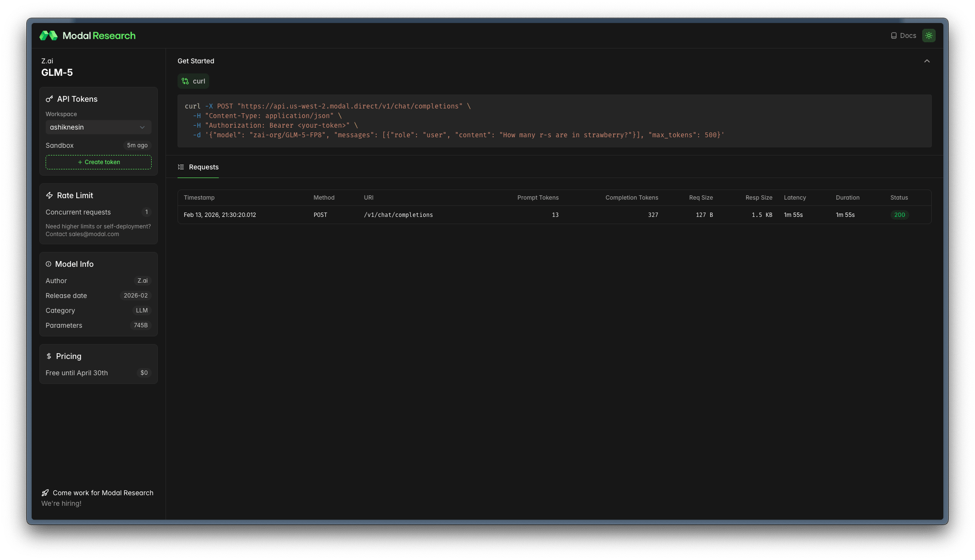The width and height of the screenshot is (975, 560).
Task: Switch to the Requests tab
Action: pos(203,167)
